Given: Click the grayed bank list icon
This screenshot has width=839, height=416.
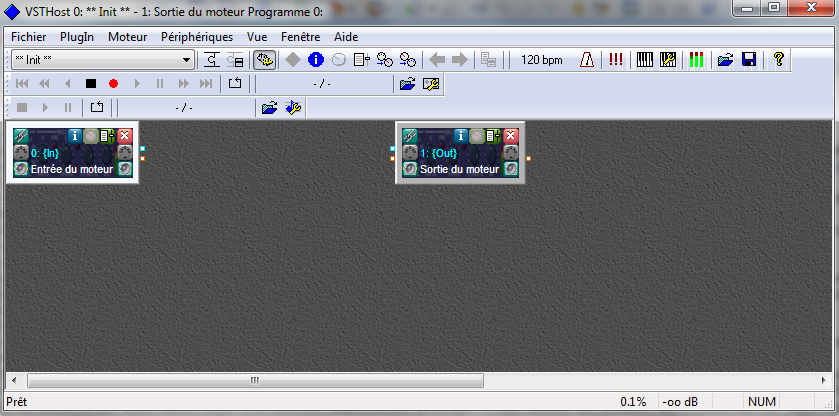Looking at the screenshot, I should (x=235, y=60).
